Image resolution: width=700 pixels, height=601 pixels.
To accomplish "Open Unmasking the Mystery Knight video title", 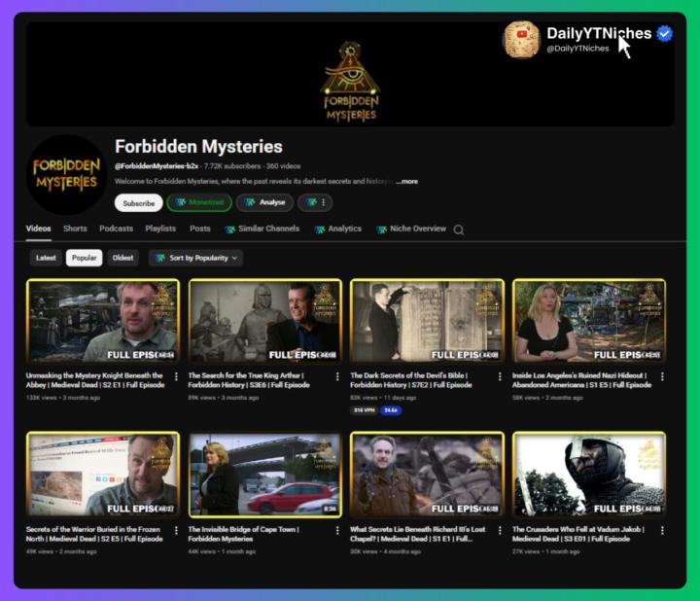I will (95, 380).
